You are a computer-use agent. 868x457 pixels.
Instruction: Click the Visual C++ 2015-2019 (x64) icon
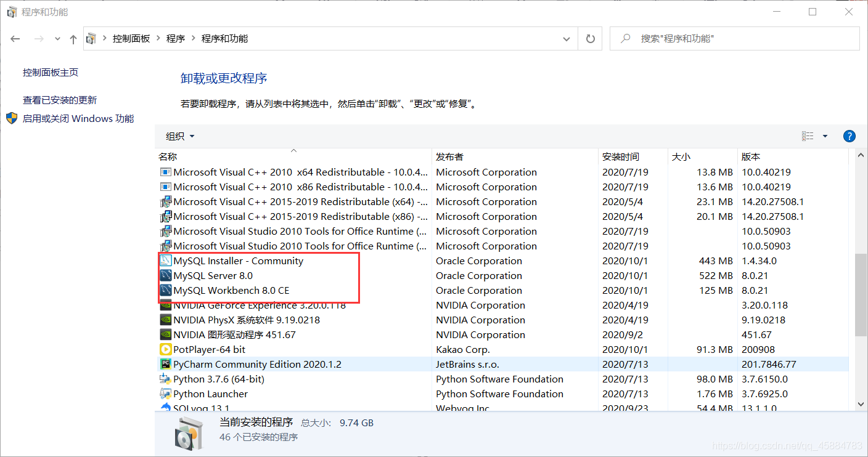pos(165,202)
